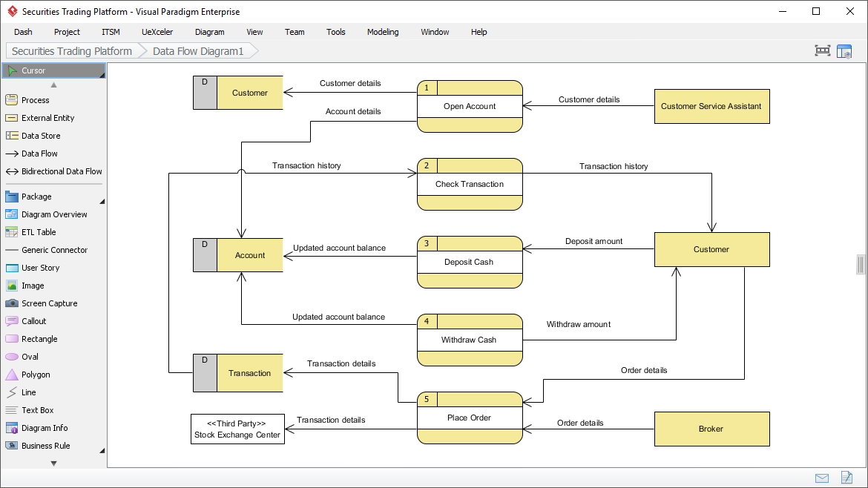Open the Diagram menu
Viewport: 868px width, 488px height.
209,32
